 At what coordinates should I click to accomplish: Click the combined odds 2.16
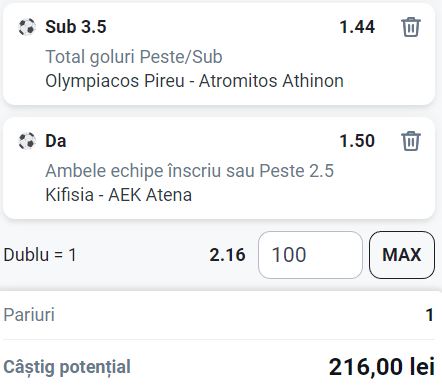[x=227, y=255]
